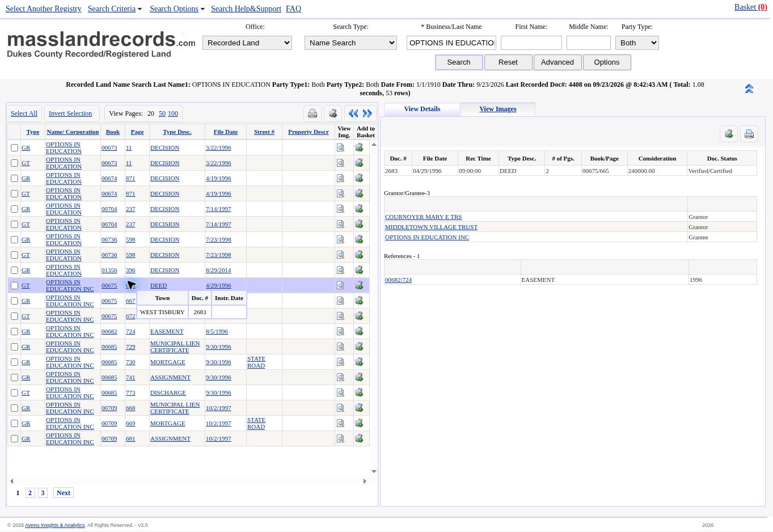View image for GR DECISION 00674/871 row
Image resolution: width=773 pixels, height=532 pixels.
(x=341, y=178)
